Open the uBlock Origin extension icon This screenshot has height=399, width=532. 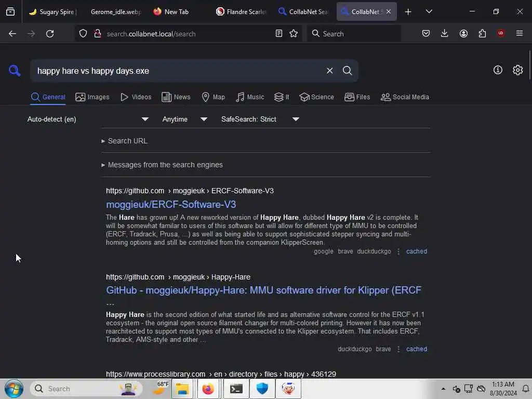point(501,33)
